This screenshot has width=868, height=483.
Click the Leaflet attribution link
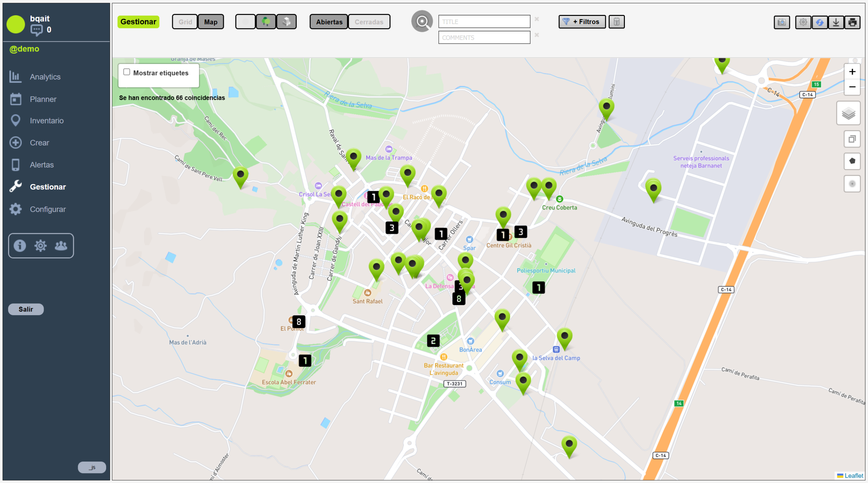(853, 476)
